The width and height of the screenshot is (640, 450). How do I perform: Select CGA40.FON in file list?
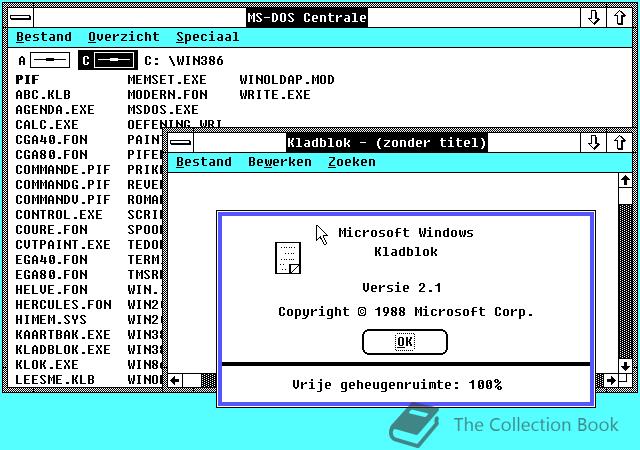click(x=51, y=140)
